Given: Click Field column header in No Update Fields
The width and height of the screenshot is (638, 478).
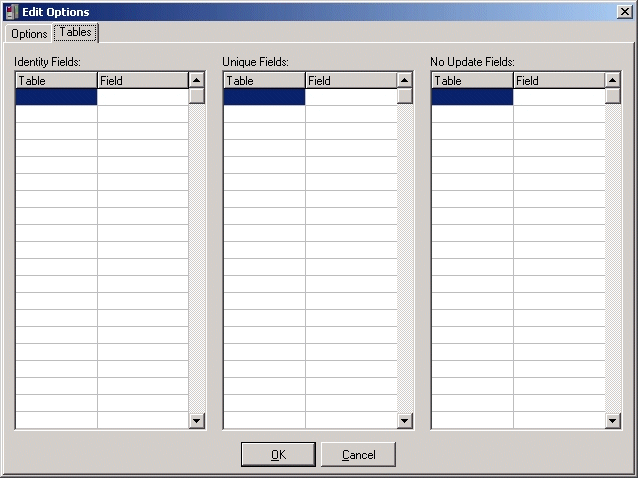Looking at the screenshot, I should point(558,80).
